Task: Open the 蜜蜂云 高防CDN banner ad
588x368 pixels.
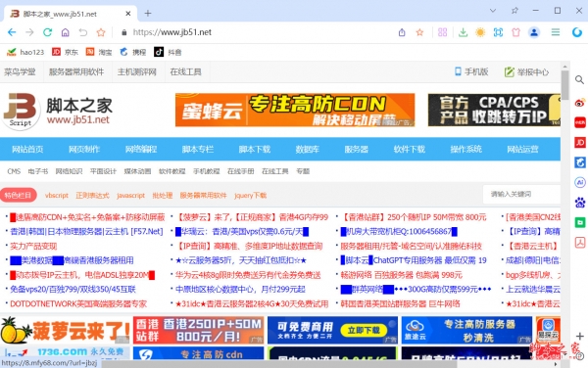Action: [295, 110]
